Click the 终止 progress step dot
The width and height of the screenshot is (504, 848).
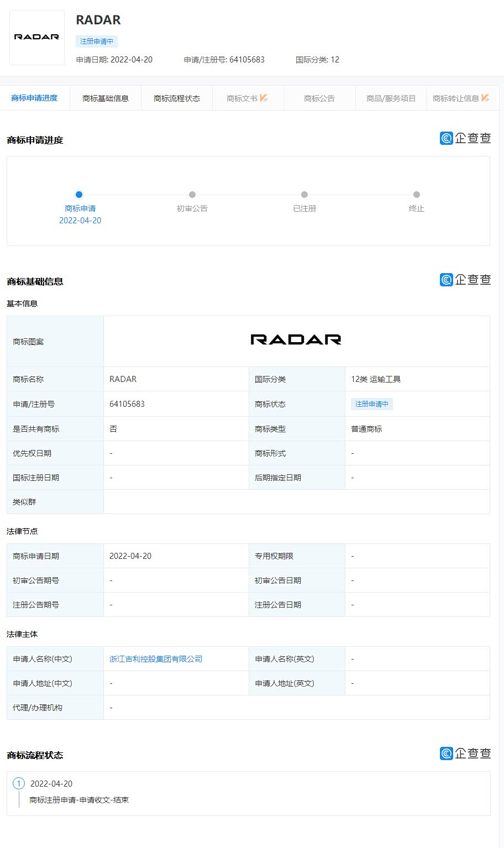[x=417, y=195]
